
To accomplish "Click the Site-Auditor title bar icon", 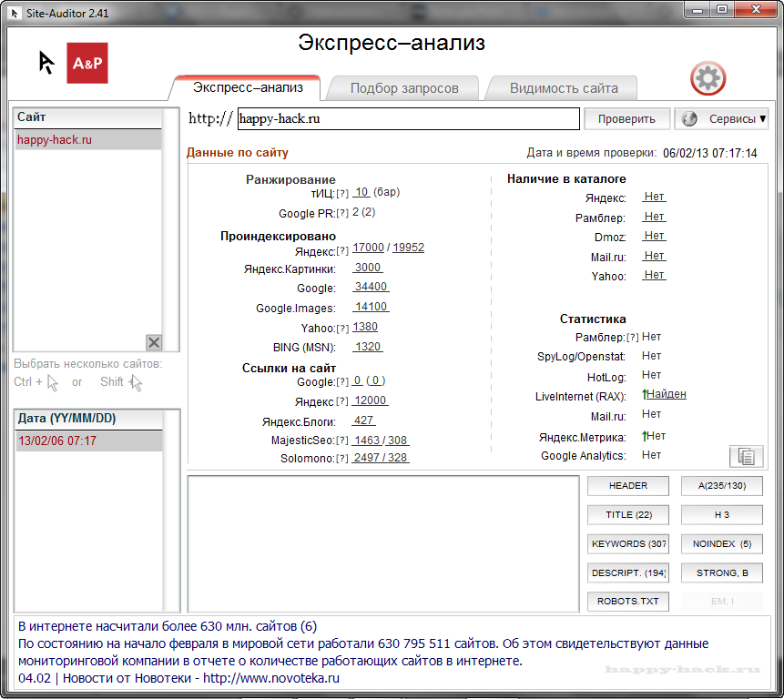I will 15,13.
